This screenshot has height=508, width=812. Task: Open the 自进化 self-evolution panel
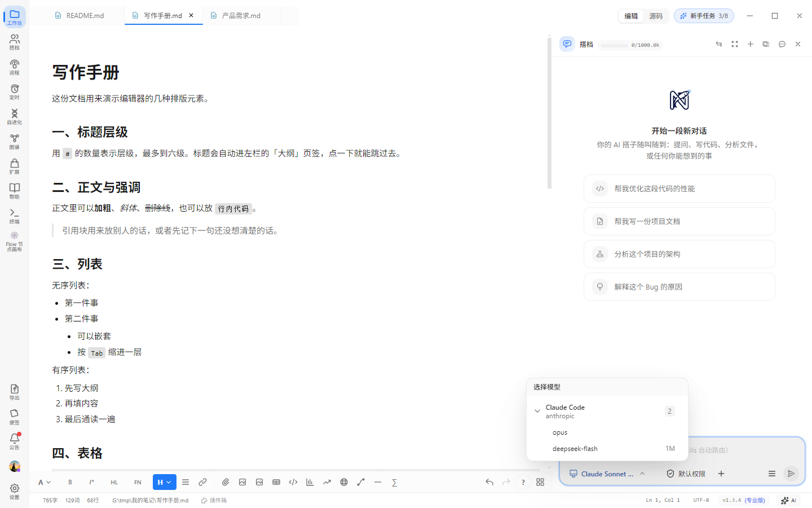(x=15, y=116)
